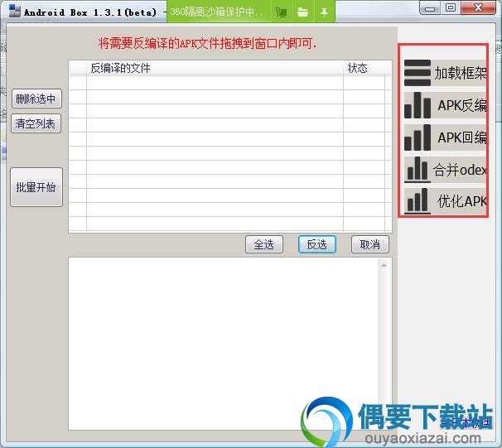Click the 合并odex bar chart icon

[418, 170]
